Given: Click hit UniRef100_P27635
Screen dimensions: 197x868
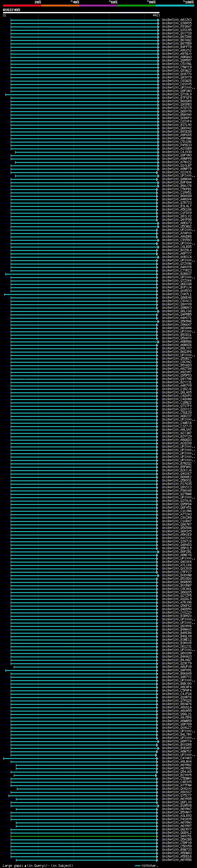Looking at the screenshot, I should (x=177, y=484).
